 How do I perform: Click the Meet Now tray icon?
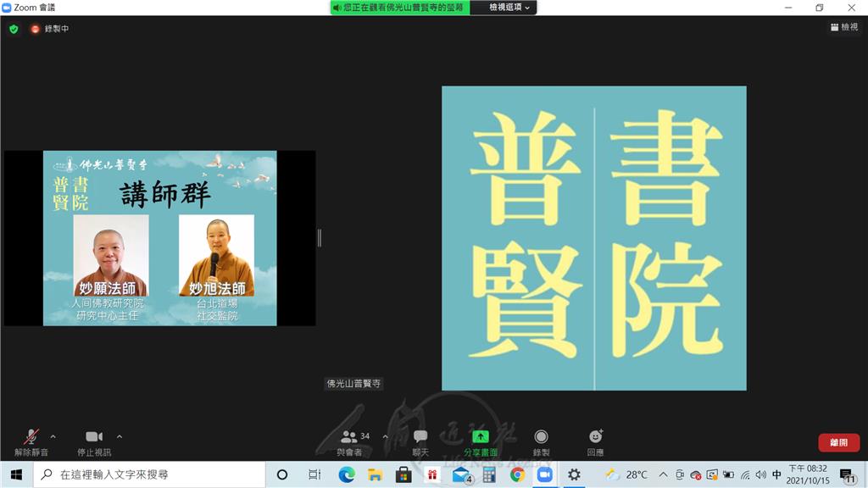point(680,474)
